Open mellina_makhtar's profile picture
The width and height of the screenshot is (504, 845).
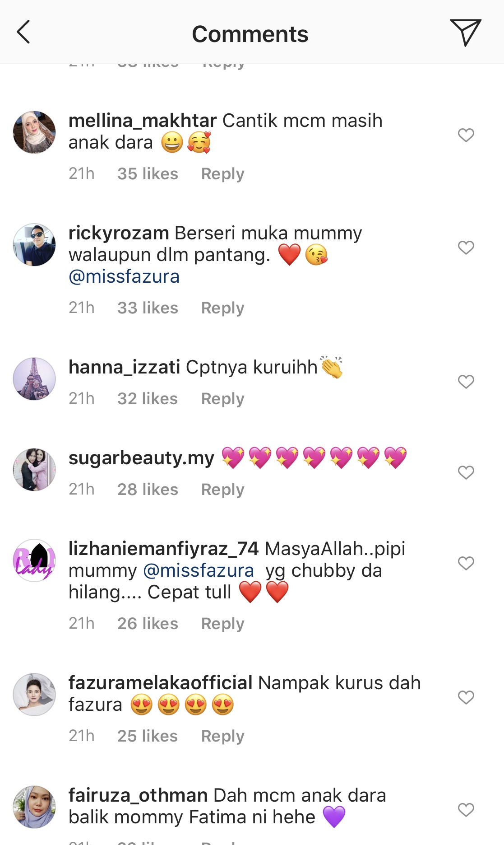(x=34, y=132)
